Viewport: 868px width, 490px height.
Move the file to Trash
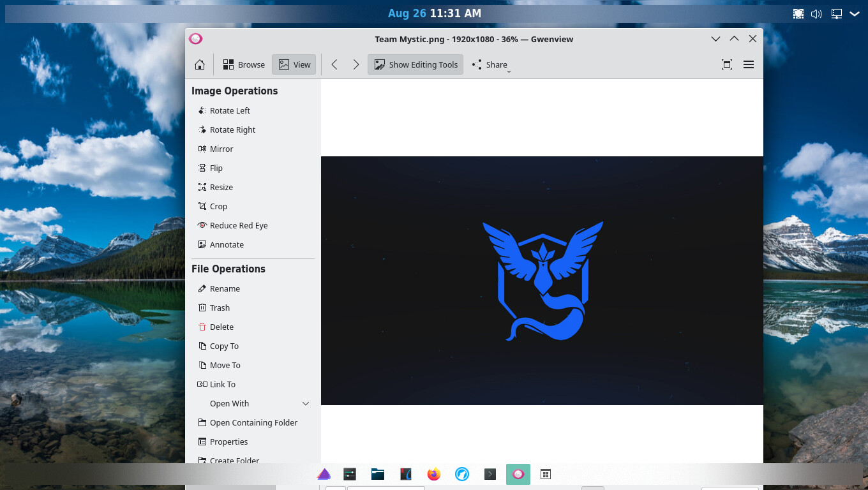[214, 308]
